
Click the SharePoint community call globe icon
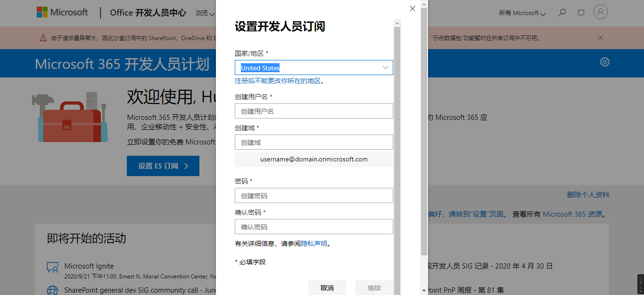[53, 290]
